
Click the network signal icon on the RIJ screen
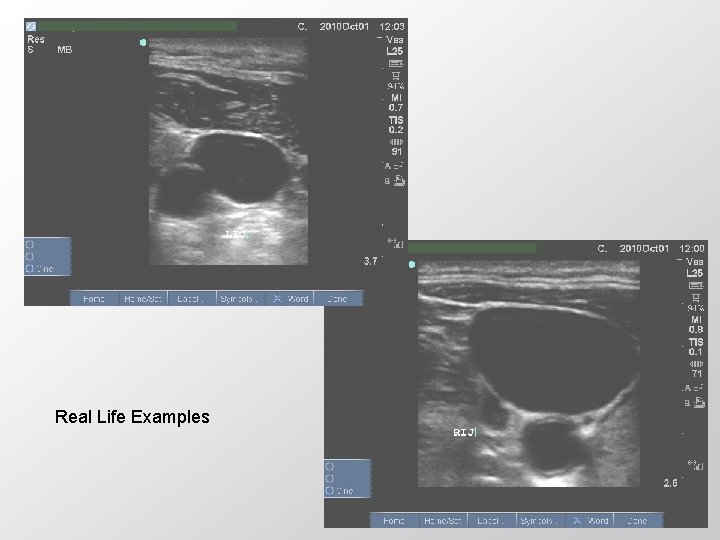click(x=695, y=465)
